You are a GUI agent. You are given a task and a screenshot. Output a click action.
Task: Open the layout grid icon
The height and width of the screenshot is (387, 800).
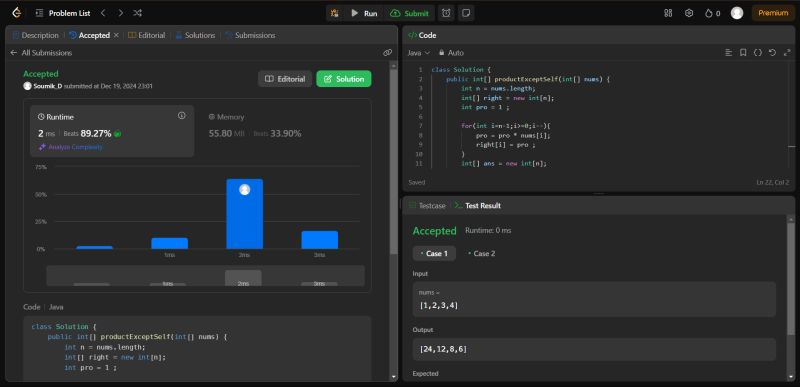click(x=668, y=13)
